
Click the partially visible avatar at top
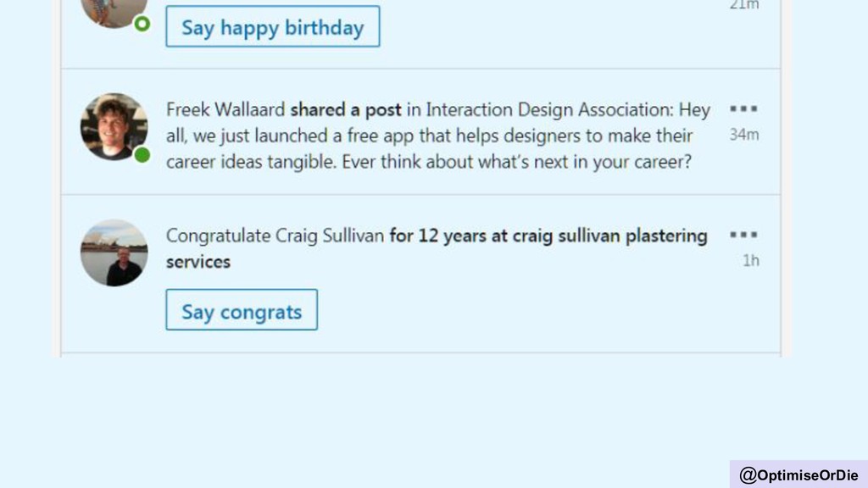(114, 14)
